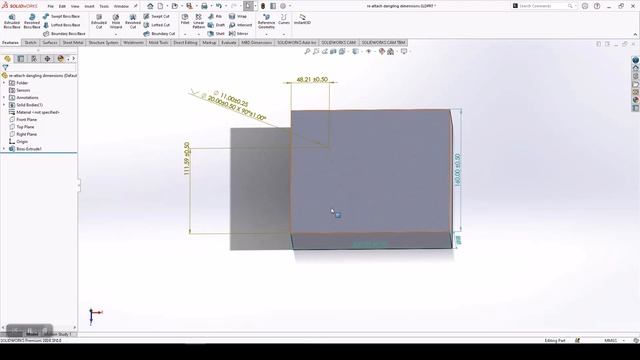Activate the Revolved Cut tool
The width and height of the screenshot is (640, 360).
[x=133, y=21]
